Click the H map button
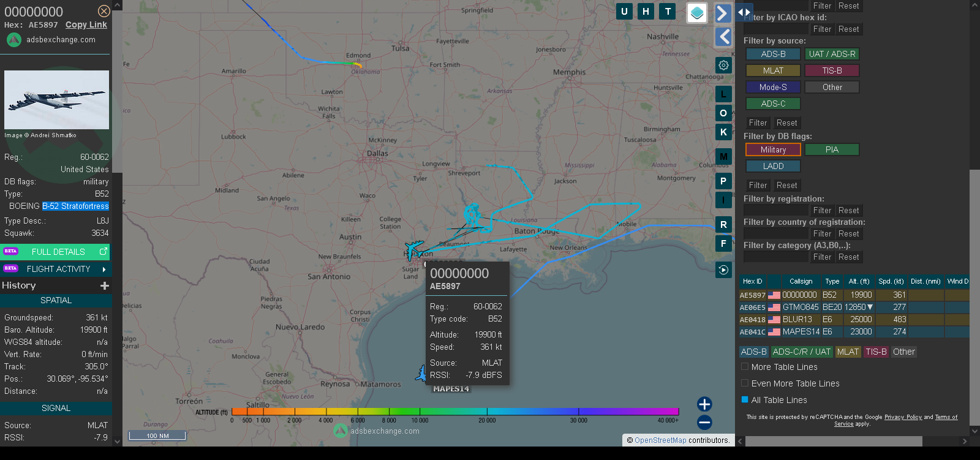 click(x=646, y=11)
